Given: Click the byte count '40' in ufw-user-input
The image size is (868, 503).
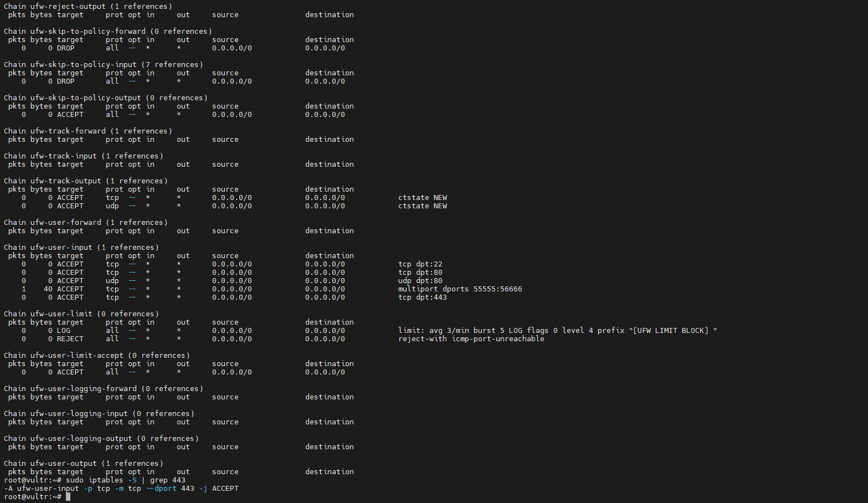Looking at the screenshot, I should click(x=48, y=289).
